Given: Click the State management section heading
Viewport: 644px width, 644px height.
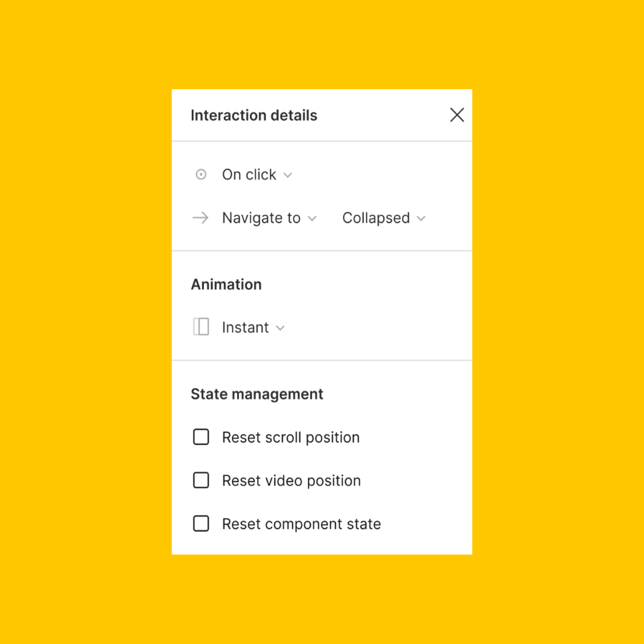Looking at the screenshot, I should [257, 394].
